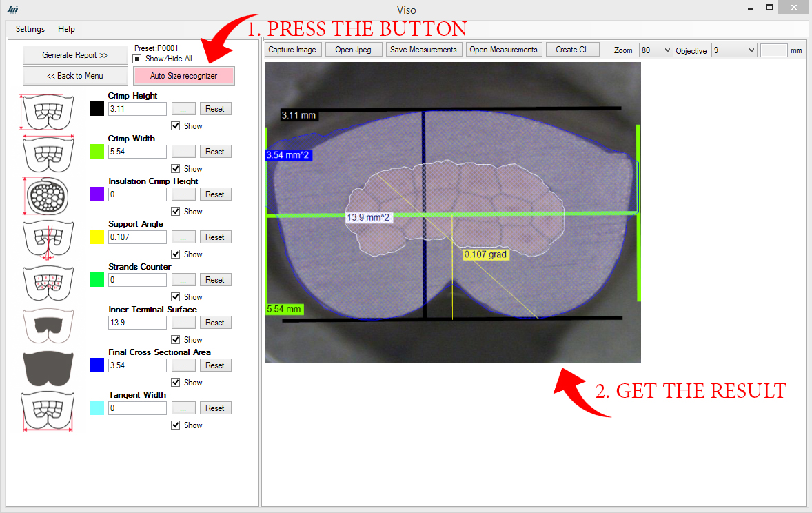Screen dimensions: 812x513
Task: Open the Insulation Crimp Height wire-strands icon
Action: (47, 196)
